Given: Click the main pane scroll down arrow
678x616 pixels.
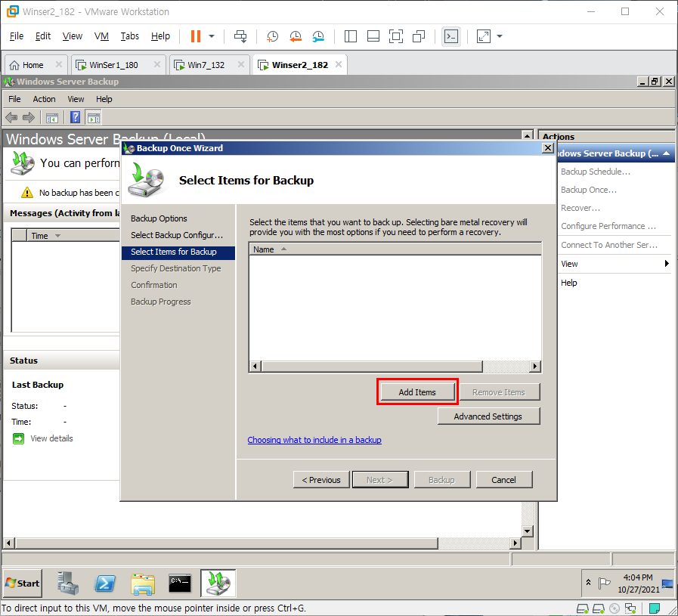Looking at the screenshot, I should click(527, 531).
